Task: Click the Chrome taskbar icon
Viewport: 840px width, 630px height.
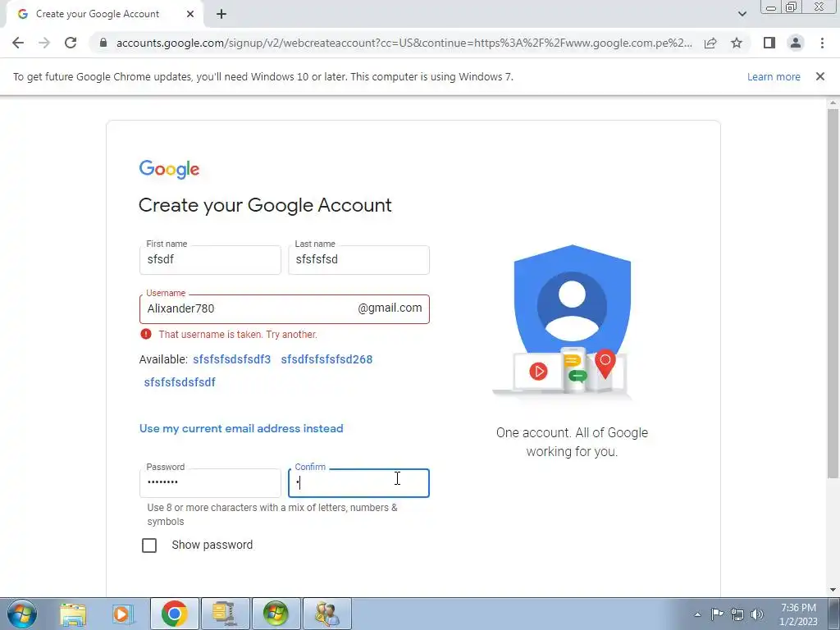Action: [174, 614]
